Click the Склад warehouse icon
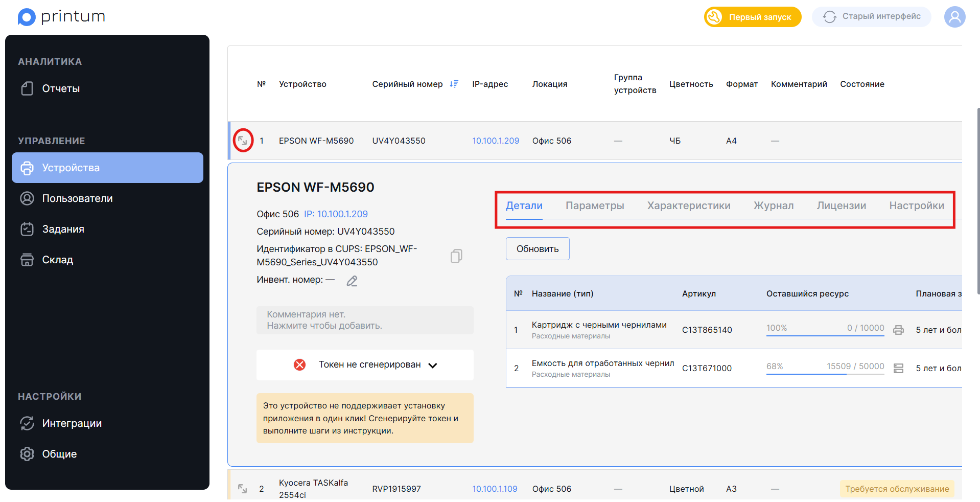 click(x=27, y=260)
